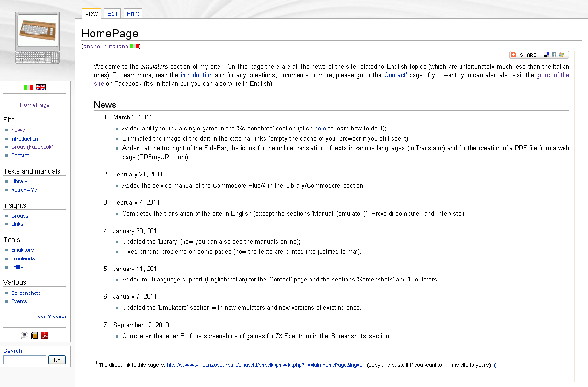Click the 'February 7, 2011' news date
588x387 pixels.
click(x=137, y=203)
